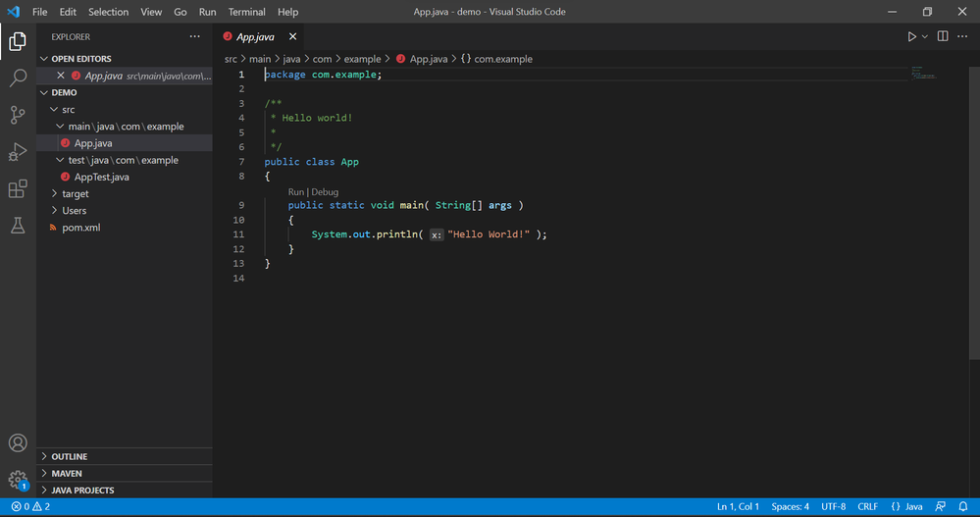
Task: Click the VS Code logo icon
Action: 13,11
